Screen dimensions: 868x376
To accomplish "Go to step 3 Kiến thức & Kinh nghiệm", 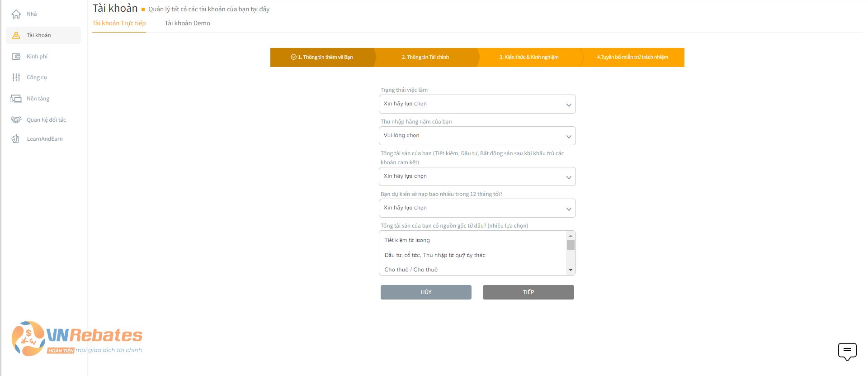I will pos(529,57).
